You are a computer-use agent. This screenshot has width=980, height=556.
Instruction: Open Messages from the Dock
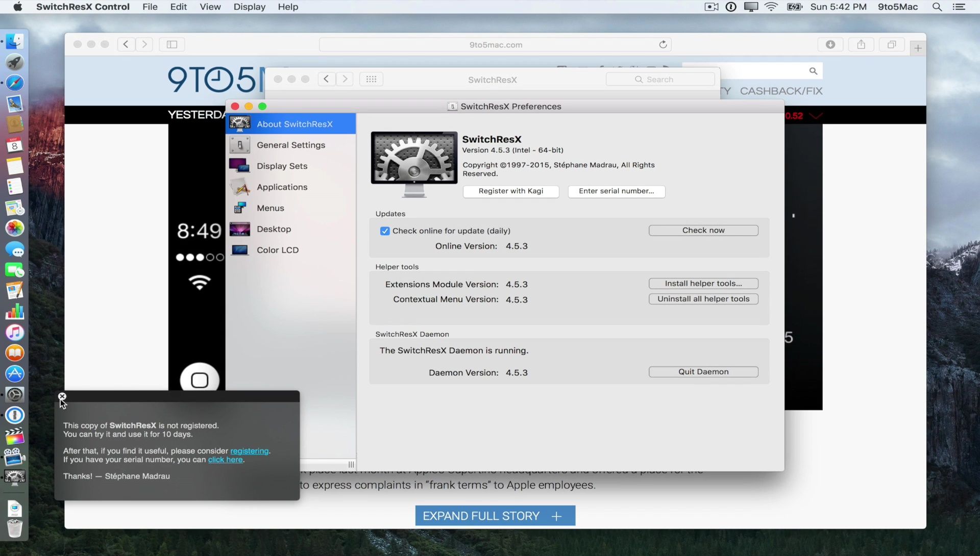pos(15,249)
